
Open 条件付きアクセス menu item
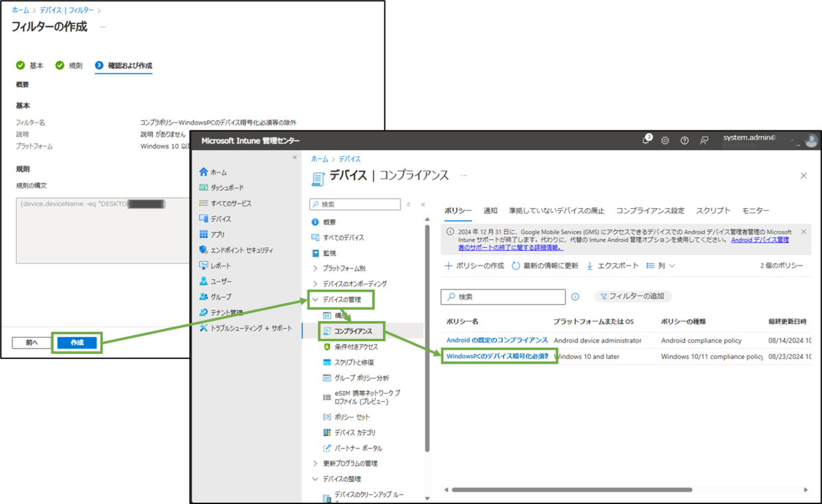(x=350, y=346)
